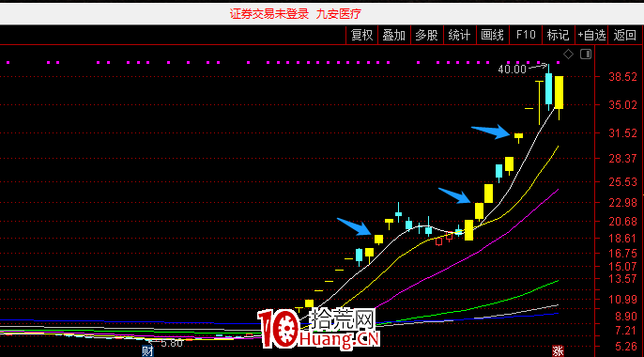The height and width of the screenshot is (357, 644).
Task: Click the 涨 indicator at bottom right
Action: pyautogui.click(x=558, y=351)
